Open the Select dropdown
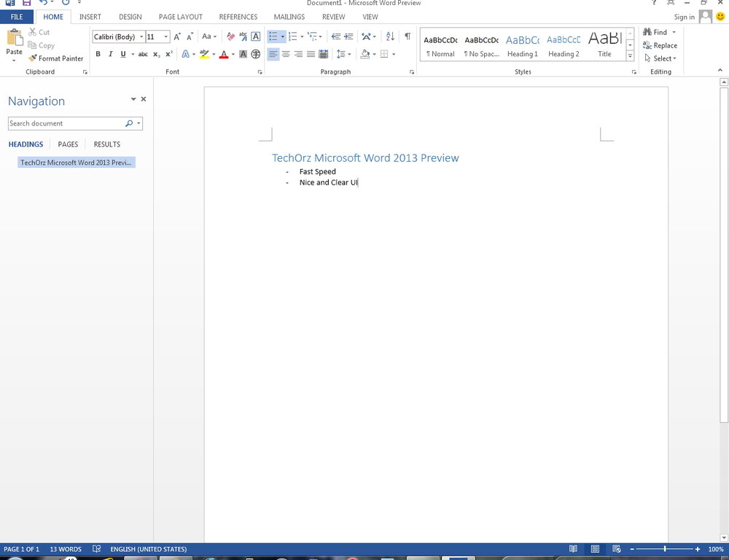The height and width of the screenshot is (560, 729). pyautogui.click(x=660, y=58)
